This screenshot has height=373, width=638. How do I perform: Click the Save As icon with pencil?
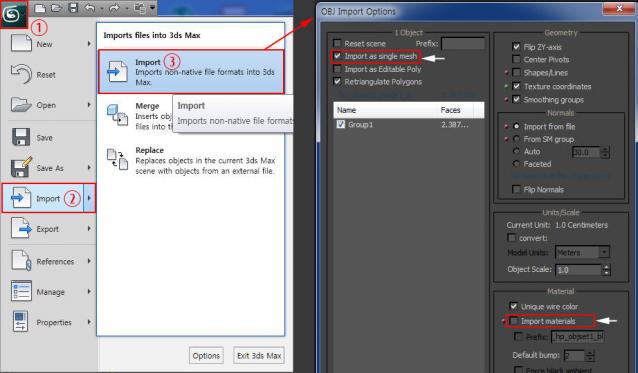[22, 167]
